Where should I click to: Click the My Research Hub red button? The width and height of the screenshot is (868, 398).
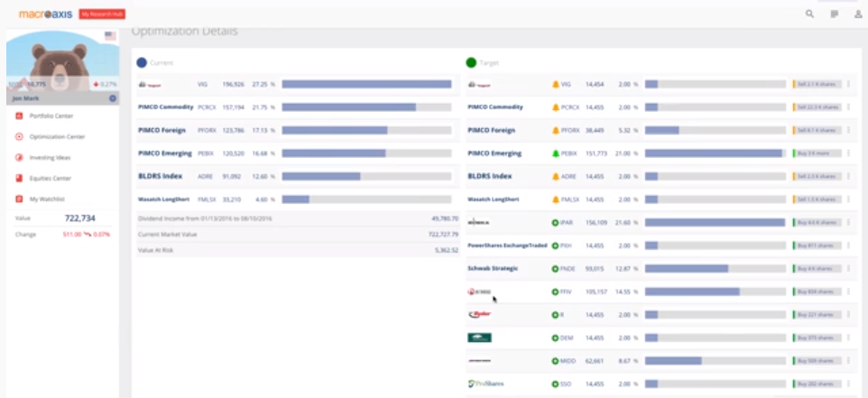[102, 14]
